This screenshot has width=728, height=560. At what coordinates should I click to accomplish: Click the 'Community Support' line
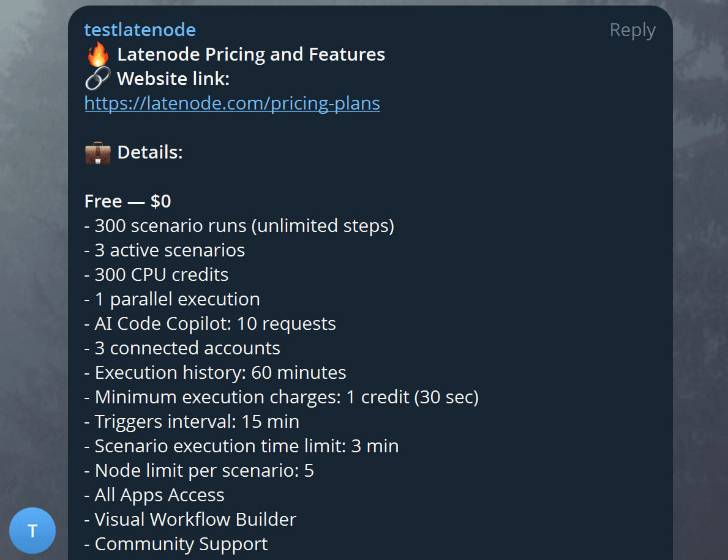click(176, 544)
